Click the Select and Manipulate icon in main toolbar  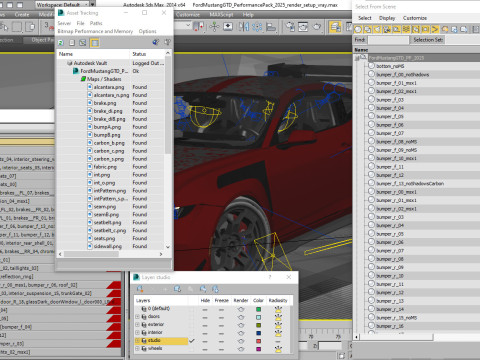pos(214,27)
